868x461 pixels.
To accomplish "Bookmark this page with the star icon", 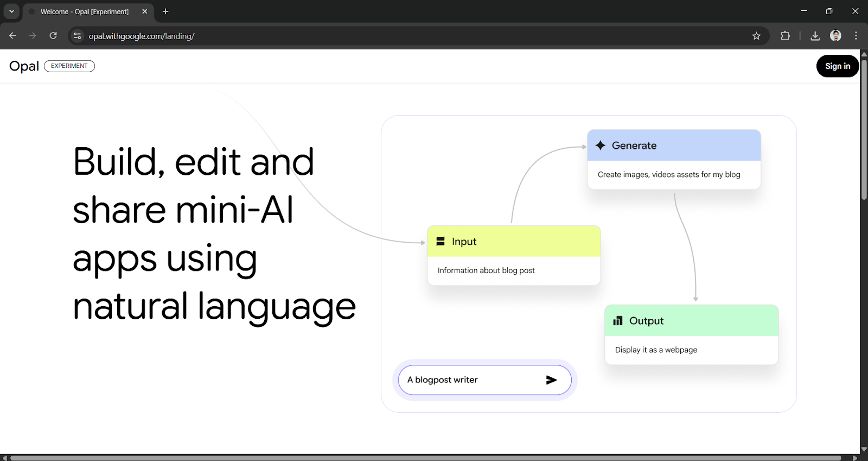I will [x=756, y=36].
